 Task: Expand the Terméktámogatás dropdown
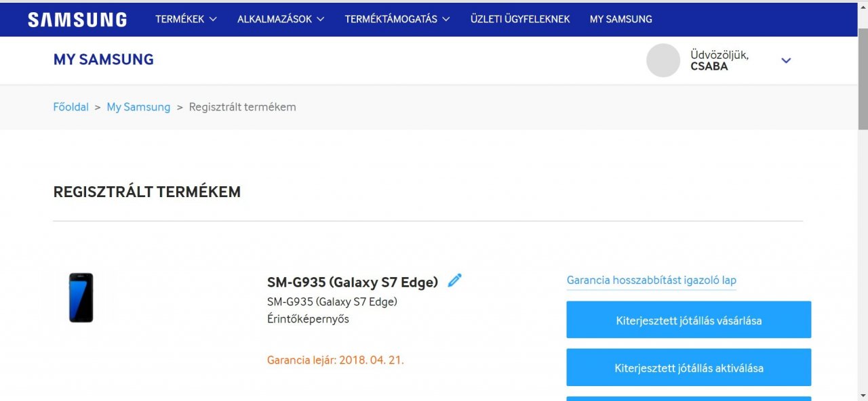(x=397, y=19)
